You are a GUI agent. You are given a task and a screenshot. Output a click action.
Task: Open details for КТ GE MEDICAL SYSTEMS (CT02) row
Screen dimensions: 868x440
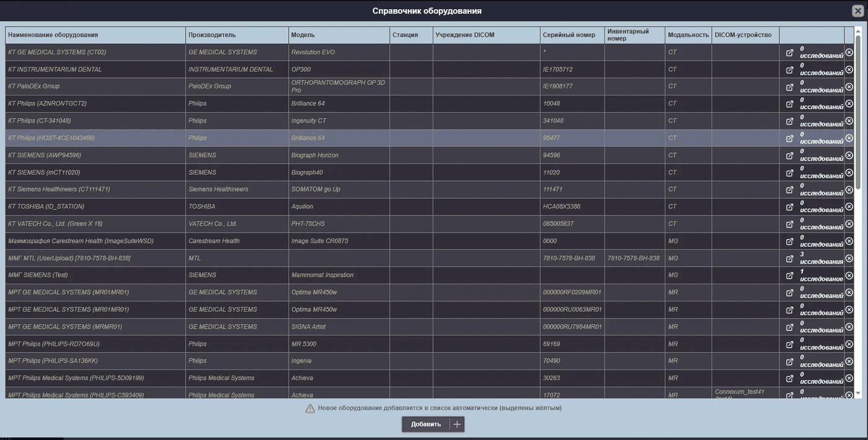click(x=789, y=53)
